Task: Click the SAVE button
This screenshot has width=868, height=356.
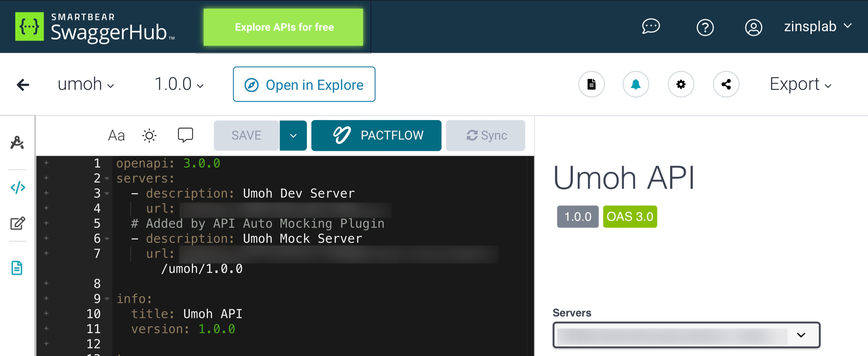Action: [x=246, y=135]
